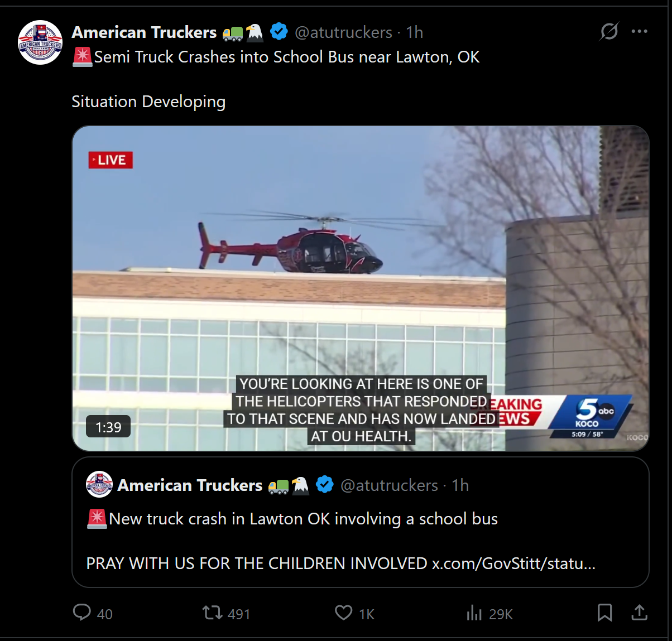
Task: Click the quoted post @atutruckers handle
Action: click(x=389, y=485)
